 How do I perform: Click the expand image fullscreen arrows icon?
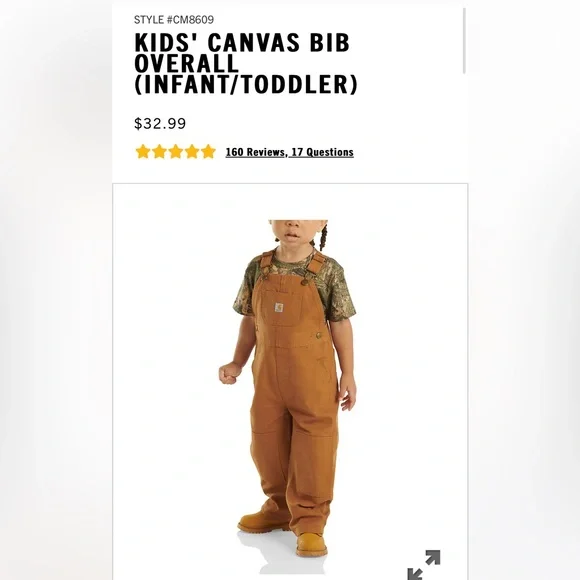(x=424, y=564)
